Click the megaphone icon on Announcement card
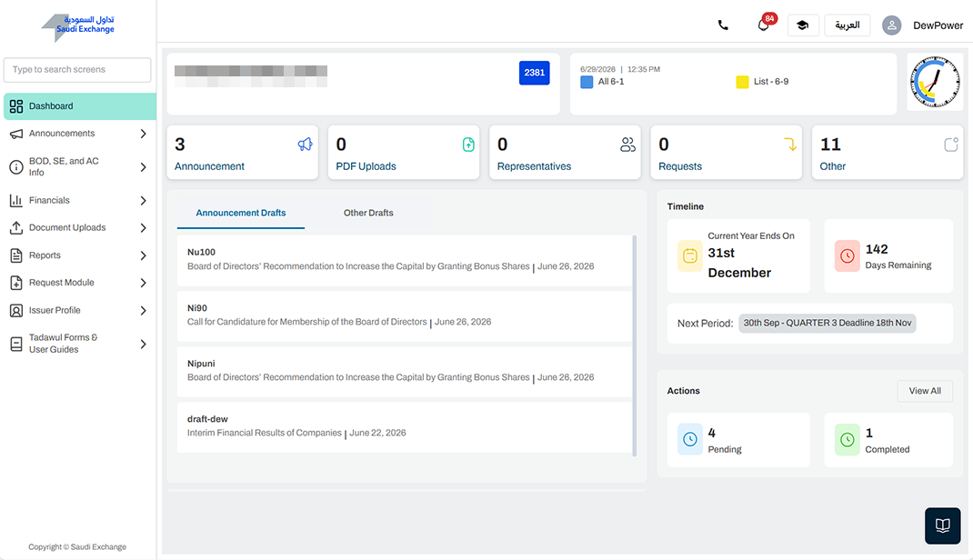Image resolution: width=973 pixels, height=560 pixels. [x=305, y=145]
